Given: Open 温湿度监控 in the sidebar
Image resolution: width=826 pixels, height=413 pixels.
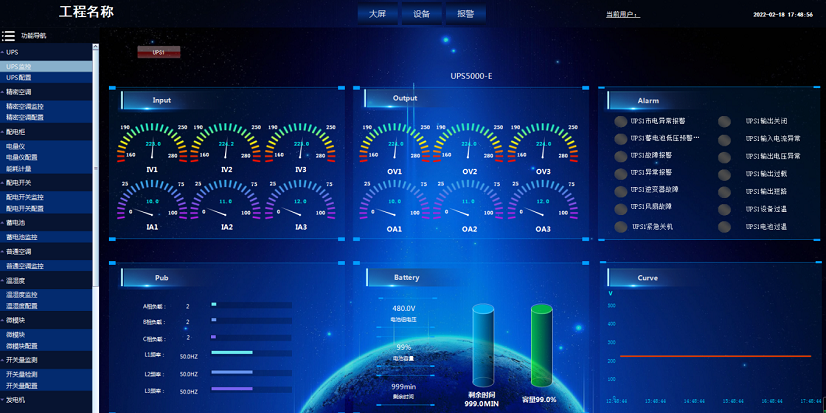Looking at the screenshot, I should tap(46, 294).
